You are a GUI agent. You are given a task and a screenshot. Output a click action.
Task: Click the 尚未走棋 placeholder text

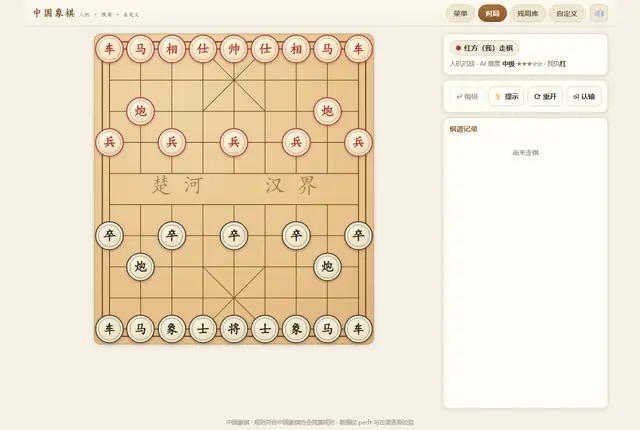(525, 153)
